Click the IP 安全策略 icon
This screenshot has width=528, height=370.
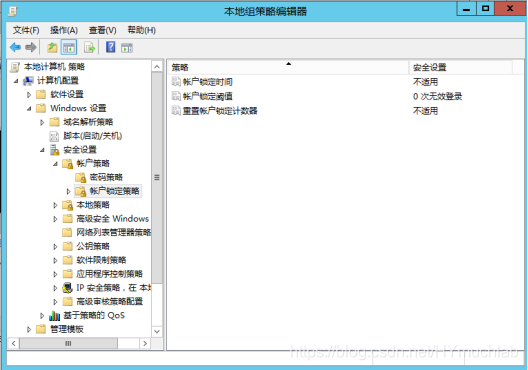click(x=67, y=288)
